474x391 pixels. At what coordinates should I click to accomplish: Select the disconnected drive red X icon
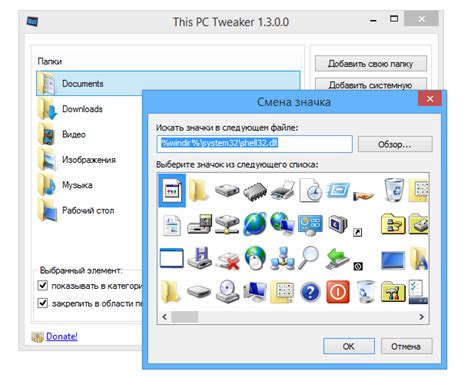(228, 260)
